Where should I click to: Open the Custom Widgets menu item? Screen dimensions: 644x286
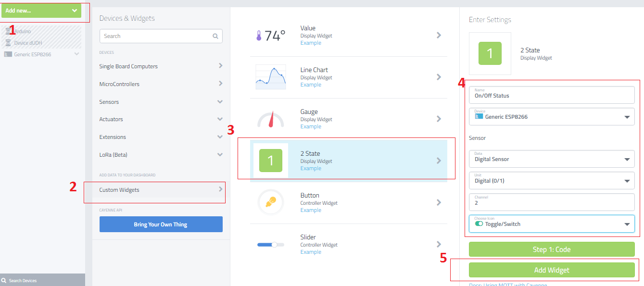[x=161, y=190]
